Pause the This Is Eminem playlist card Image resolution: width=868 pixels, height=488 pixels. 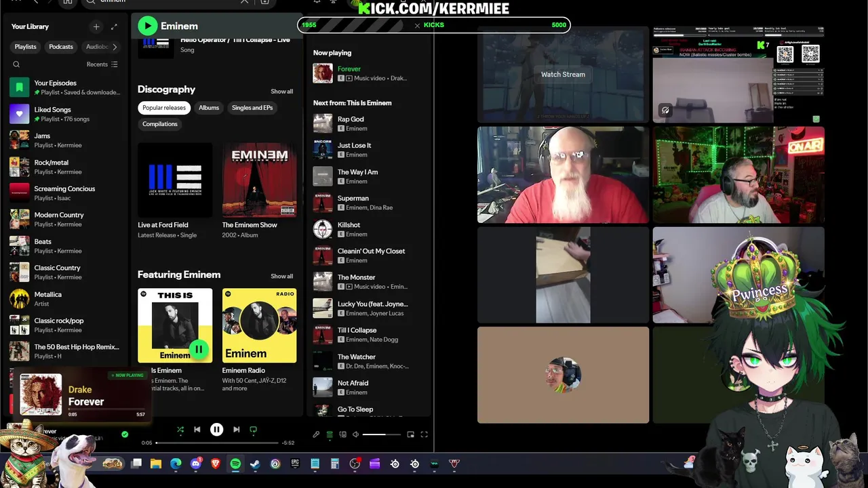point(198,349)
